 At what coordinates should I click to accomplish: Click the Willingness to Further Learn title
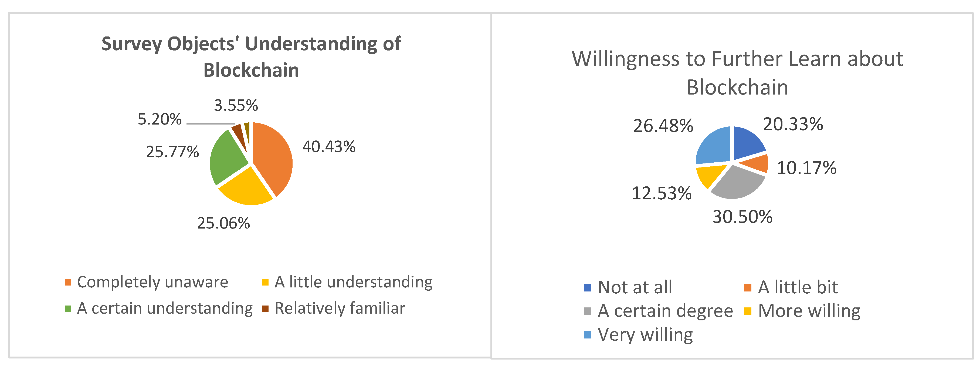click(737, 73)
